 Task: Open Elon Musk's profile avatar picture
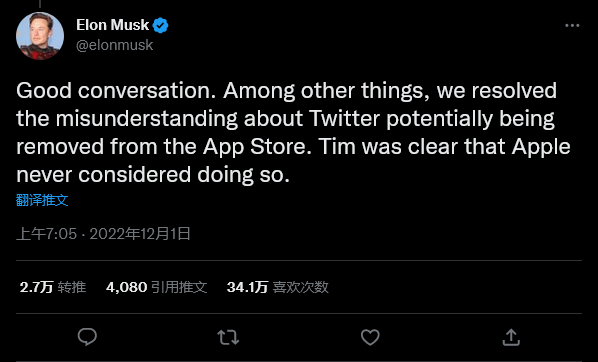tap(40, 36)
